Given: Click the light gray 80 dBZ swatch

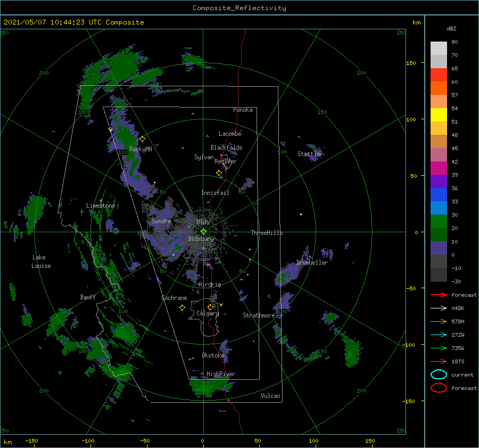Looking at the screenshot, I should pyautogui.click(x=439, y=48).
